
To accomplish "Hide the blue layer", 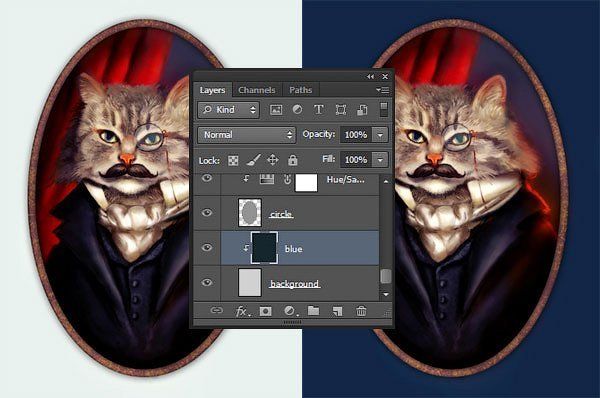I will coord(207,248).
